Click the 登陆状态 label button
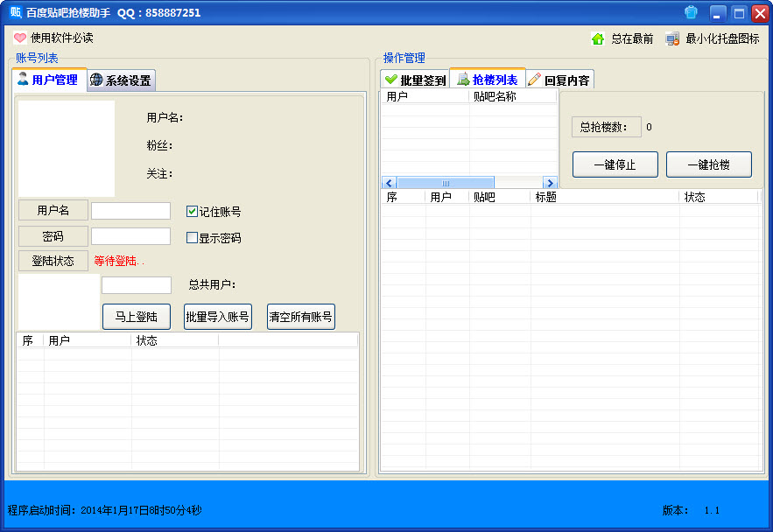 pos(53,261)
